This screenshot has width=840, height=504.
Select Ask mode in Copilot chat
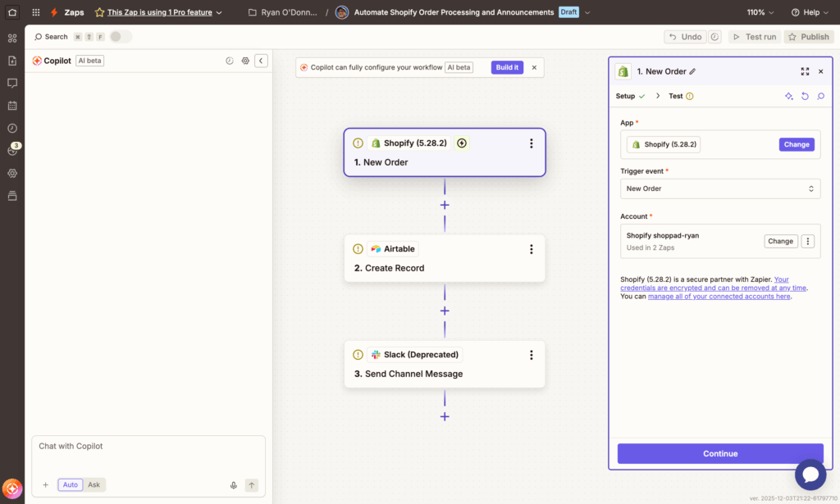pyautogui.click(x=94, y=484)
